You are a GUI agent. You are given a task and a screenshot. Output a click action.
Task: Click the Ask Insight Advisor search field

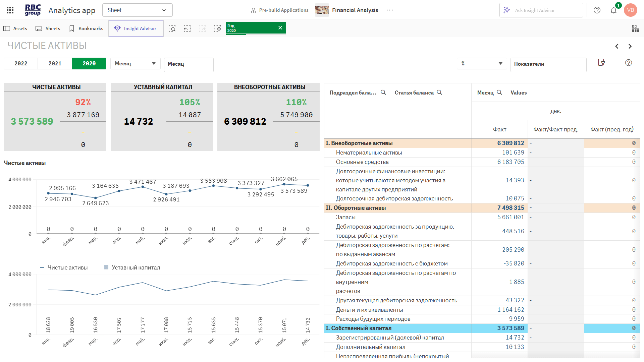pos(541,10)
